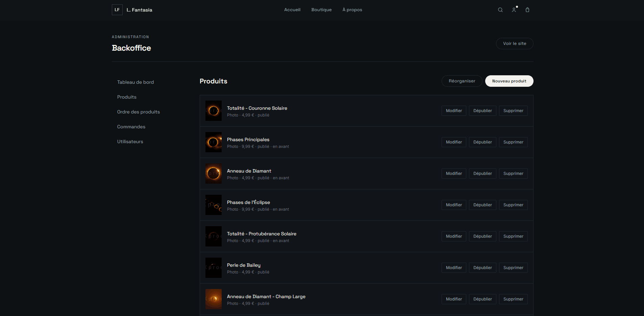This screenshot has width=644, height=316.
Task: Modifier the first Anneau de Diamant product
Action: point(454,174)
